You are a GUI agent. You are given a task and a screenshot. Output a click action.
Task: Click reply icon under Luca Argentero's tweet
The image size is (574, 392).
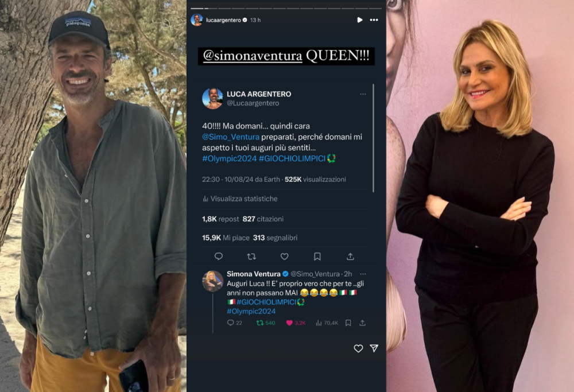click(x=218, y=257)
